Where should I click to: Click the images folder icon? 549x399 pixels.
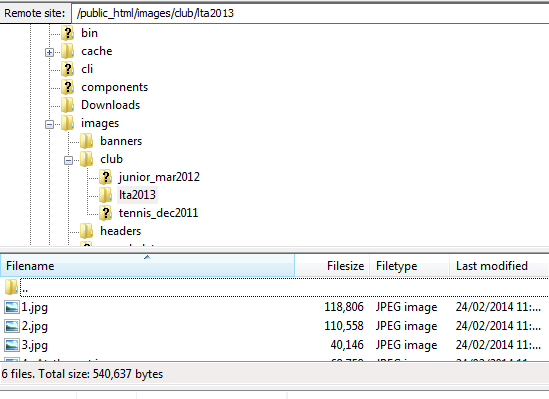click(x=68, y=123)
